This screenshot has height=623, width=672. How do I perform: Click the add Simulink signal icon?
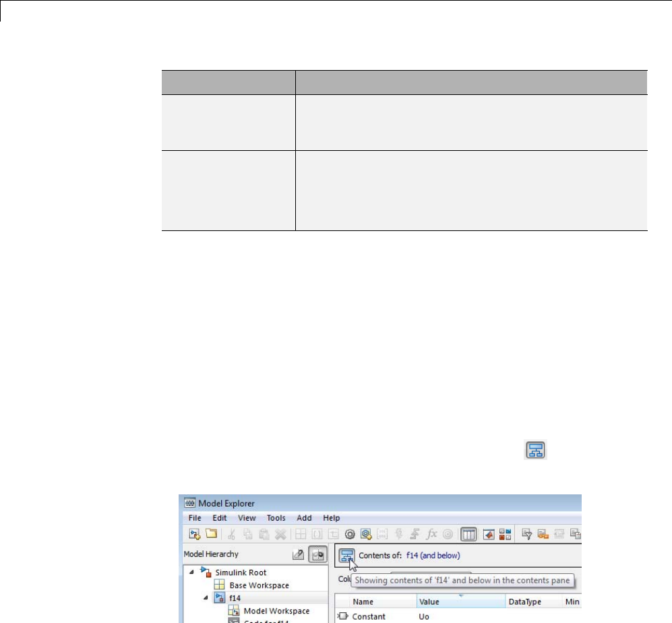pyautogui.click(x=334, y=534)
